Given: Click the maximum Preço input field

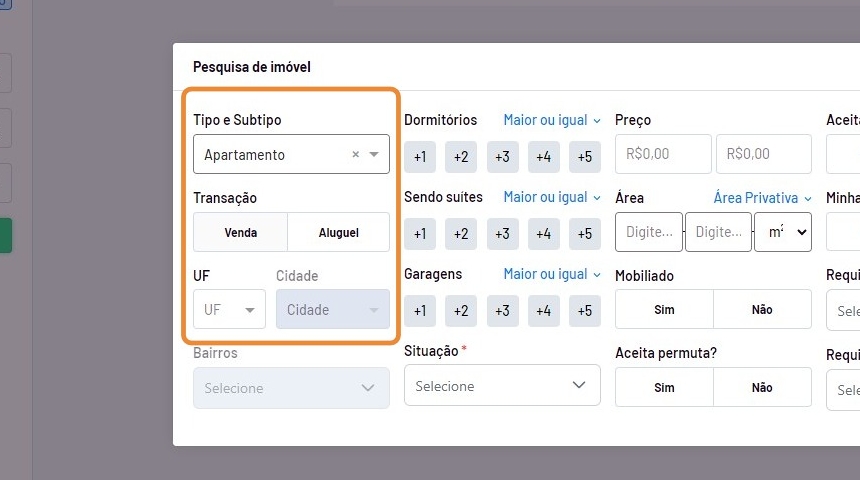Looking at the screenshot, I should click(x=763, y=154).
